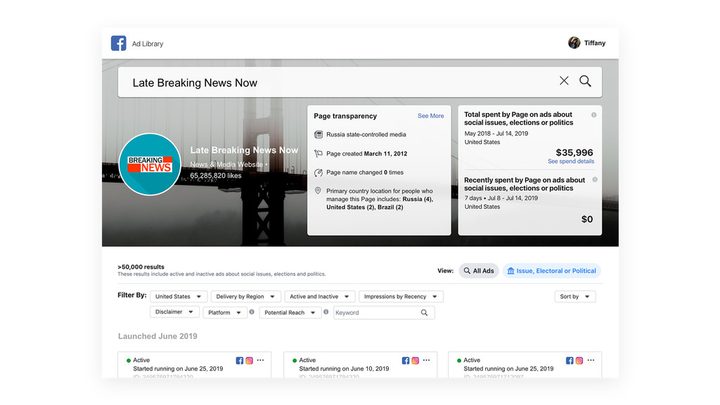Clear the search with the X icon

click(564, 81)
